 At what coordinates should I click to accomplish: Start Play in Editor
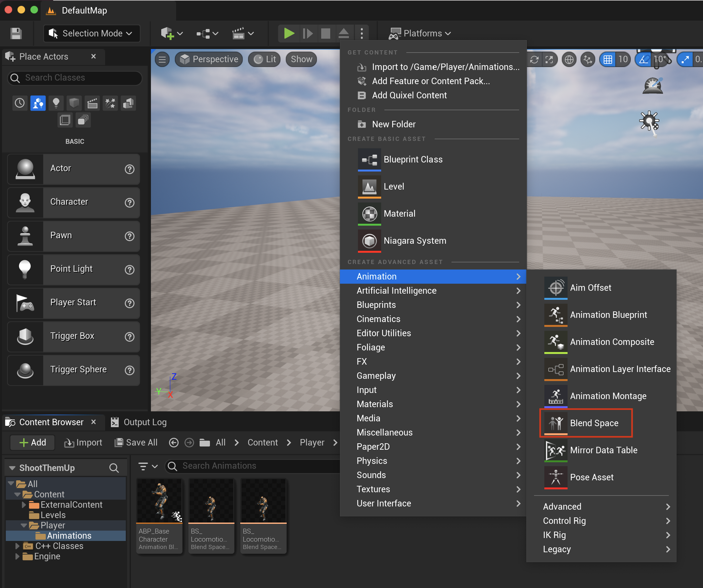click(289, 34)
